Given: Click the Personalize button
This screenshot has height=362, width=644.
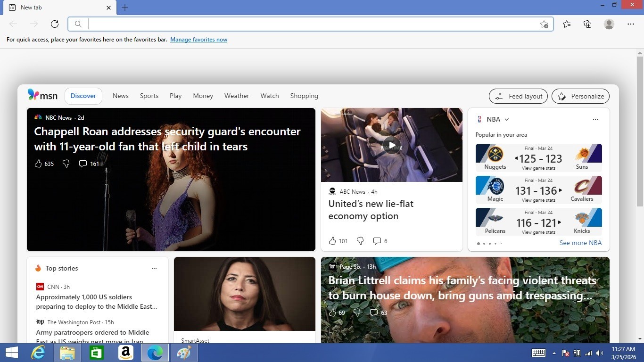Looking at the screenshot, I should [x=580, y=96].
